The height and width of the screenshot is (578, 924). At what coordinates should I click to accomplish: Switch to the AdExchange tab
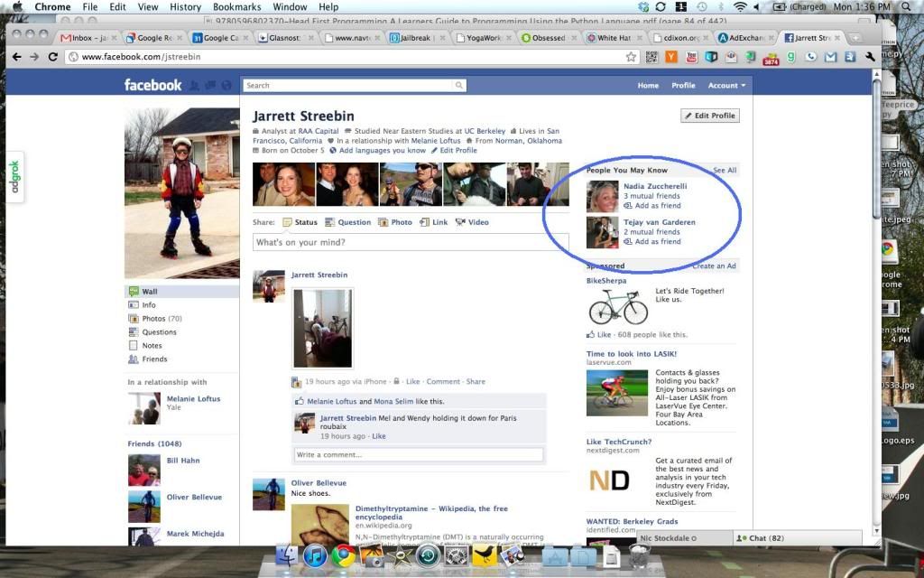pyautogui.click(x=745, y=38)
